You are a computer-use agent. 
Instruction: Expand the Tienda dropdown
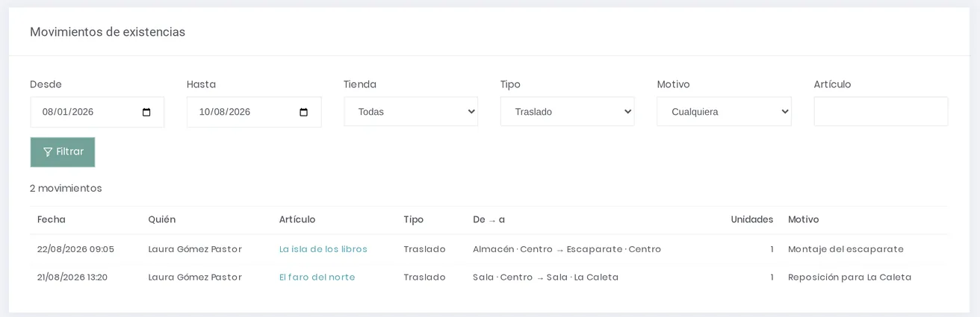click(x=411, y=112)
